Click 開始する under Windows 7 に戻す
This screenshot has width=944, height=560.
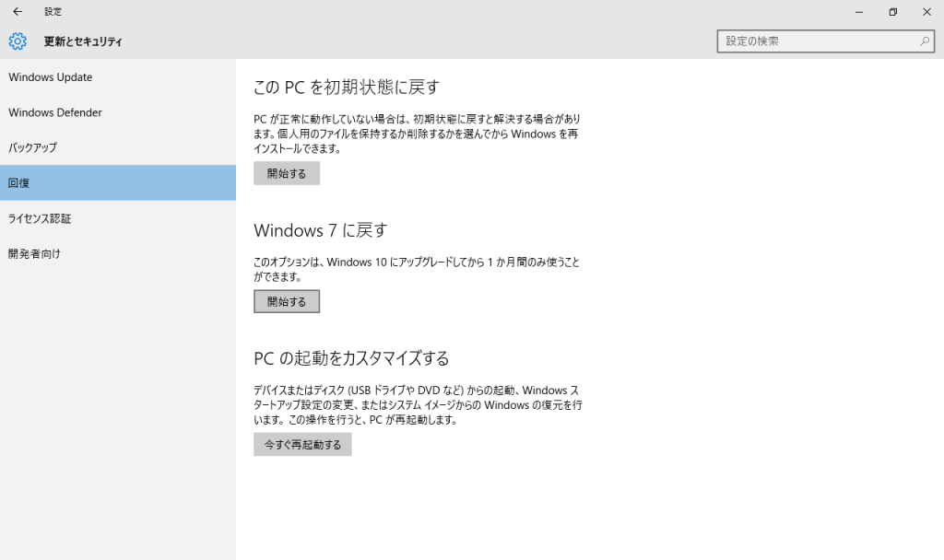(x=287, y=301)
